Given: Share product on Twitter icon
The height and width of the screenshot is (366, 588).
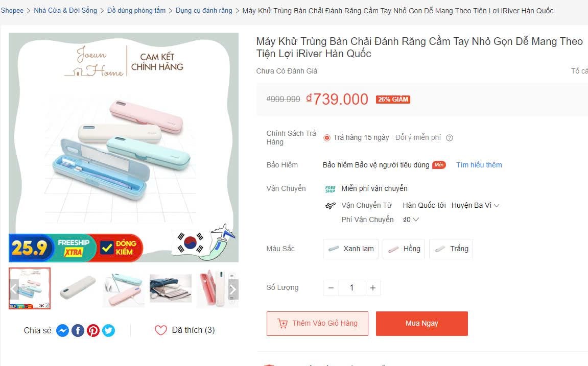Looking at the screenshot, I should (108, 330).
